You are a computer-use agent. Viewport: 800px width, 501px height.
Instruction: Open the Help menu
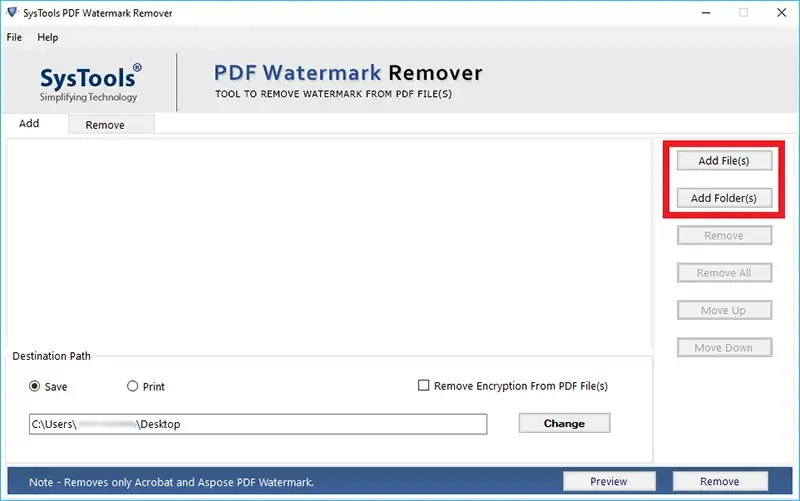[x=47, y=37]
